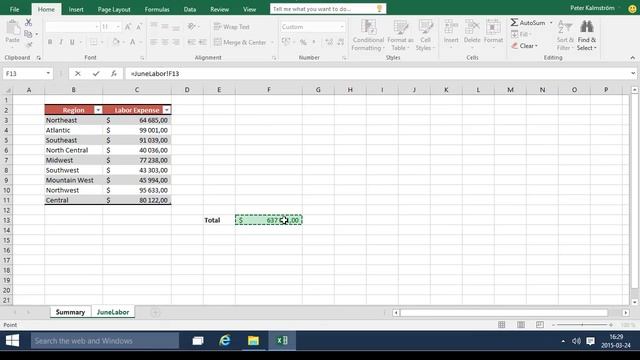Viewport: 640px width, 360px height.
Task: Click the horizontal scrollbar
Action: pos(504,313)
